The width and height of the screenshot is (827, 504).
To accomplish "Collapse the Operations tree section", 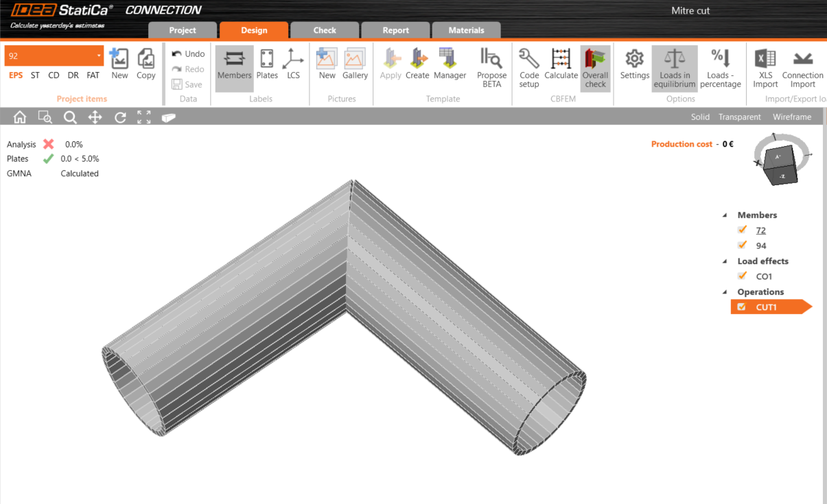I will (x=725, y=292).
